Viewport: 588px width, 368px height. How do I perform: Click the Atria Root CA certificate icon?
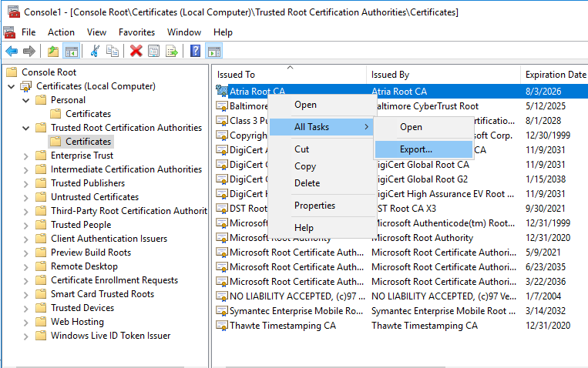222,91
